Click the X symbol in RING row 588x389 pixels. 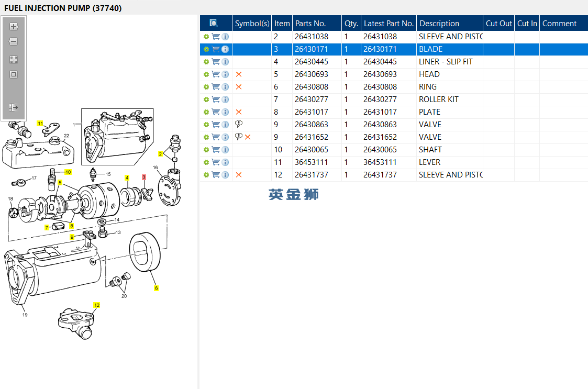tap(239, 87)
